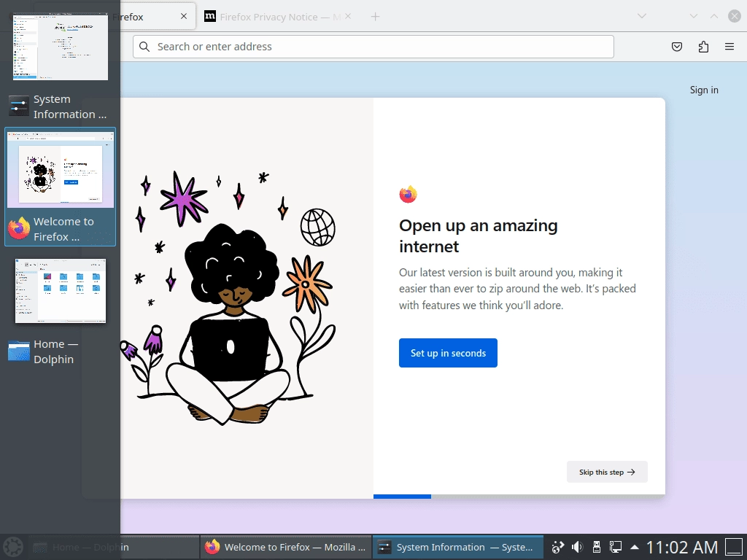This screenshot has height=560, width=747.
Task: Maximize the Firefox window
Action: [x=714, y=16]
